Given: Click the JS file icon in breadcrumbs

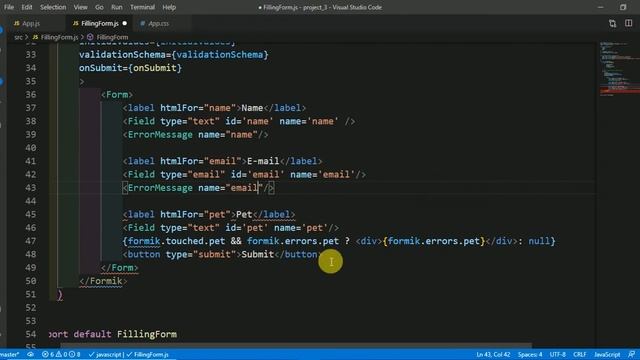Looking at the screenshot, I should tap(36, 37).
